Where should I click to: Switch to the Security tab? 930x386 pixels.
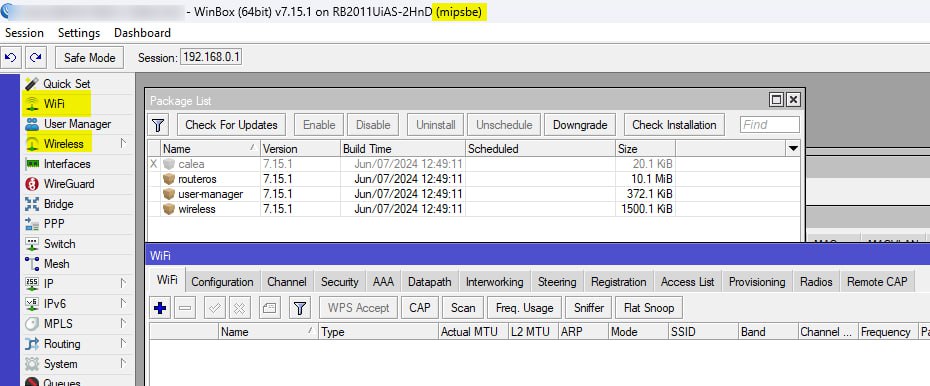(340, 282)
